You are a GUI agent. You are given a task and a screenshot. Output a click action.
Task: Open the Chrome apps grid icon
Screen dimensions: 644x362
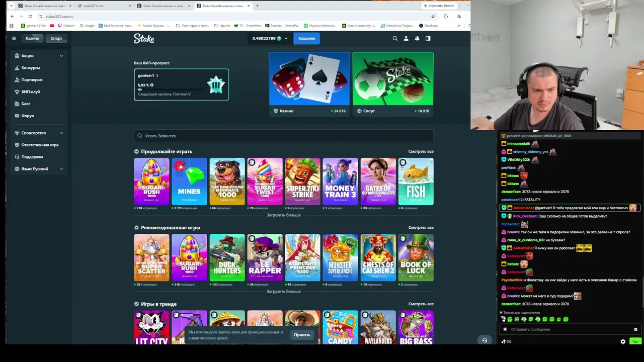(x=12, y=26)
